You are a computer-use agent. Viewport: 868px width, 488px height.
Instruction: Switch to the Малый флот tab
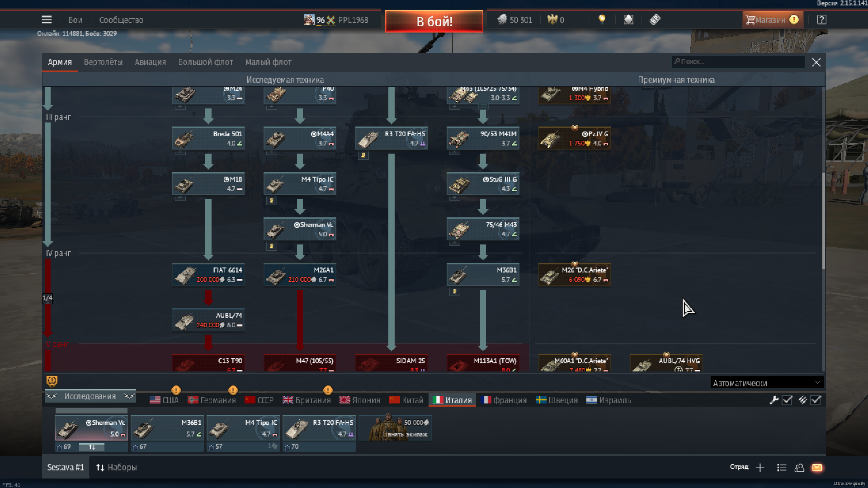[268, 62]
